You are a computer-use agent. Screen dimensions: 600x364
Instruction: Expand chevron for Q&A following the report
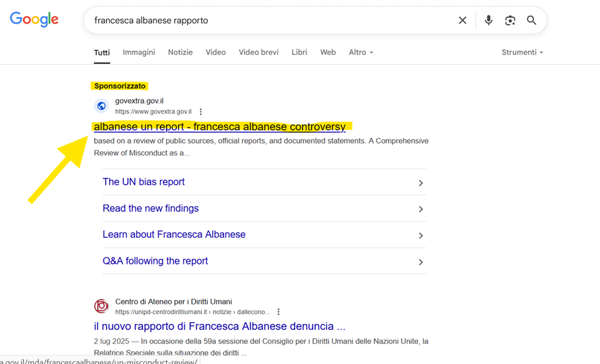pyautogui.click(x=421, y=262)
